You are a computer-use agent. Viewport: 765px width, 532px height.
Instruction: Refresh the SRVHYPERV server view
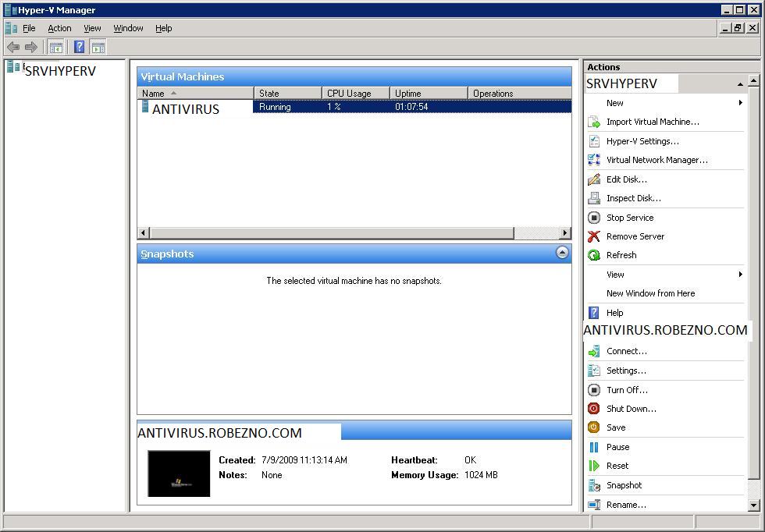[x=622, y=255]
